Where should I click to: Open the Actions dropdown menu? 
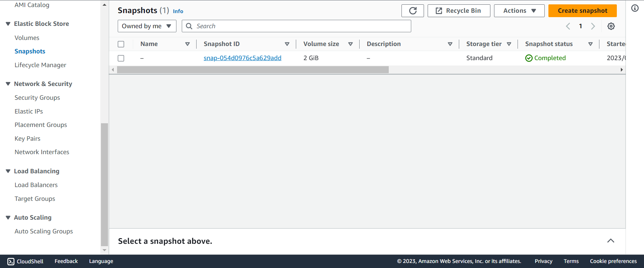(x=519, y=11)
